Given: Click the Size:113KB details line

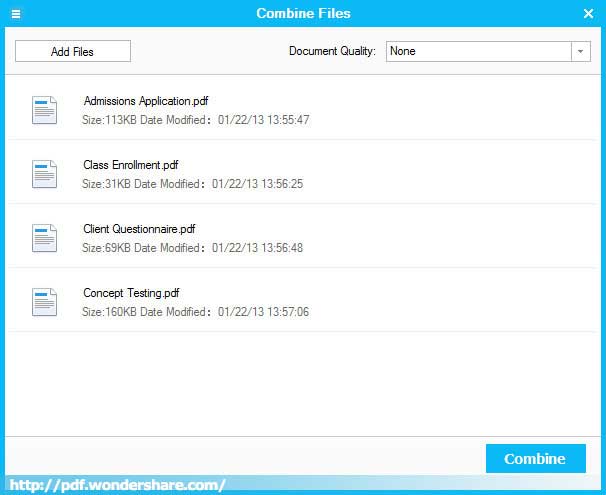Looking at the screenshot, I should (196, 120).
